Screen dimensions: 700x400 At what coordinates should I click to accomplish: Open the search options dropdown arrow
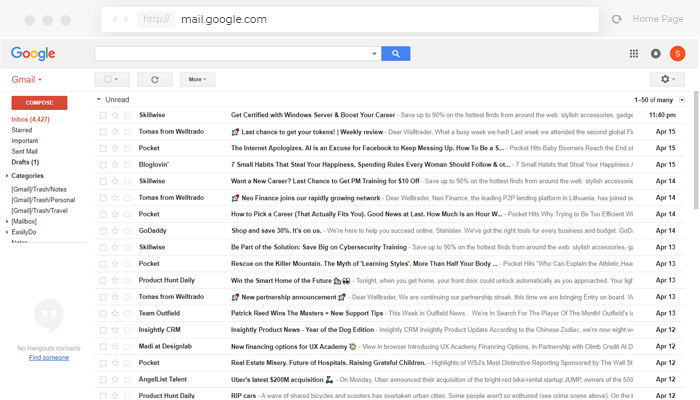374,54
